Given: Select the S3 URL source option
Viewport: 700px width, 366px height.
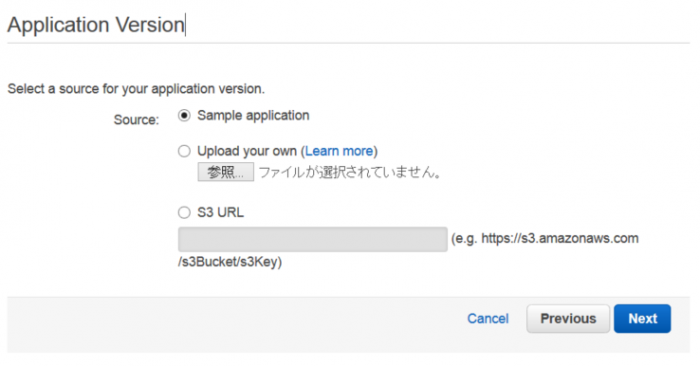Looking at the screenshot, I should (x=184, y=212).
